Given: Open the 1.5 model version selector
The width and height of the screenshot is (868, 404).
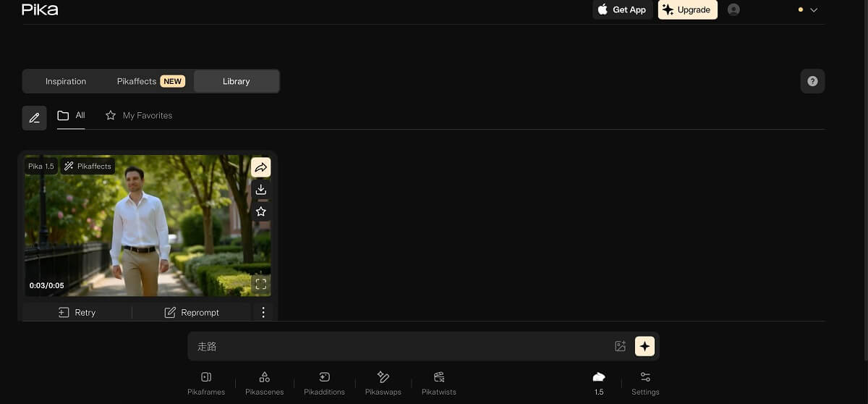Looking at the screenshot, I should pyautogui.click(x=599, y=382).
